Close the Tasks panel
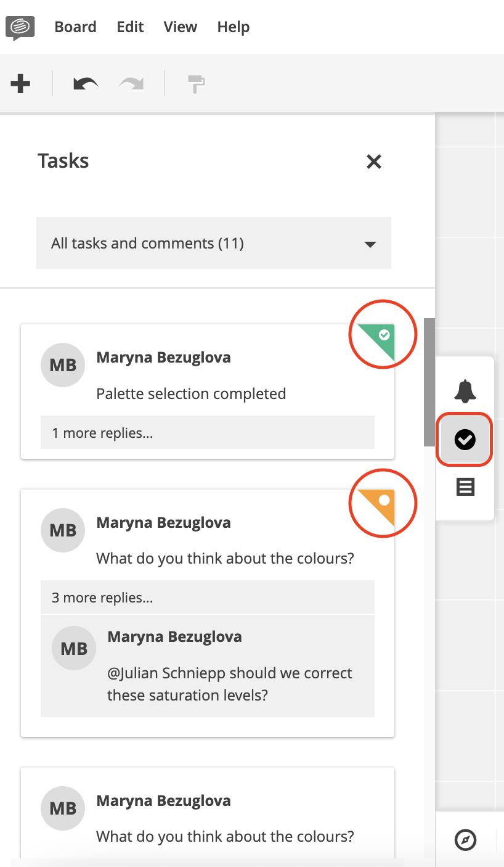504x867 pixels. coord(374,162)
